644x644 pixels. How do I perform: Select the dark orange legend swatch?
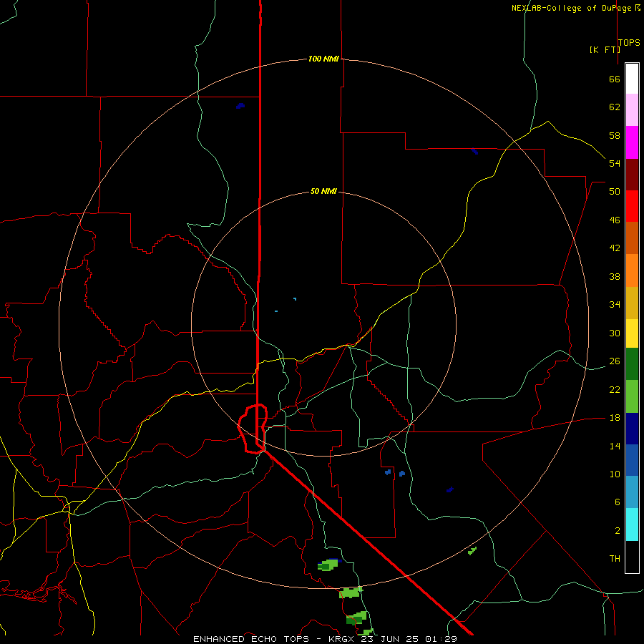tap(632, 238)
